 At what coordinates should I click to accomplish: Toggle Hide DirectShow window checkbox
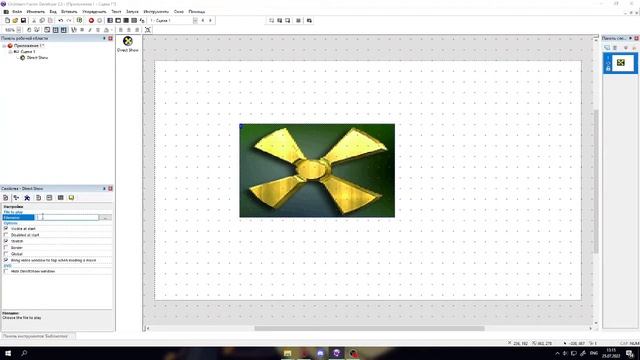6,271
